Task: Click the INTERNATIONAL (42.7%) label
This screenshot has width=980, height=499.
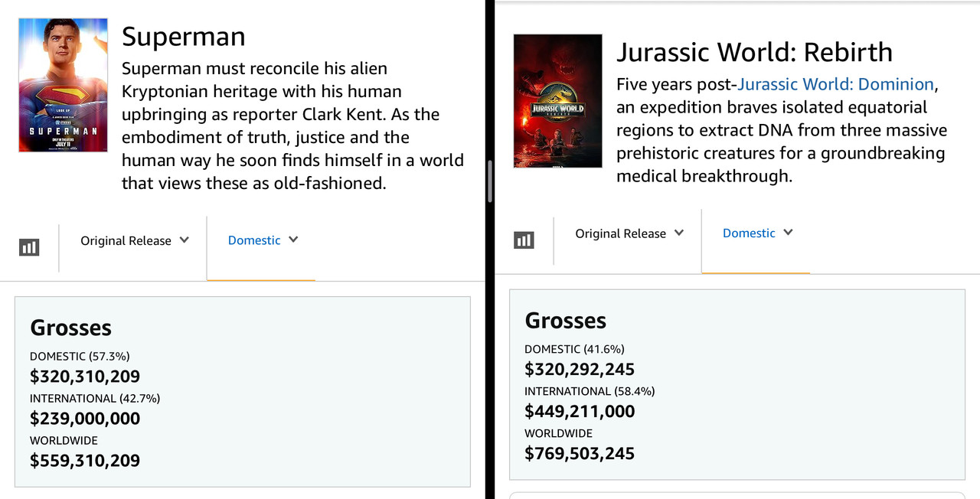Action: click(x=95, y=399)
